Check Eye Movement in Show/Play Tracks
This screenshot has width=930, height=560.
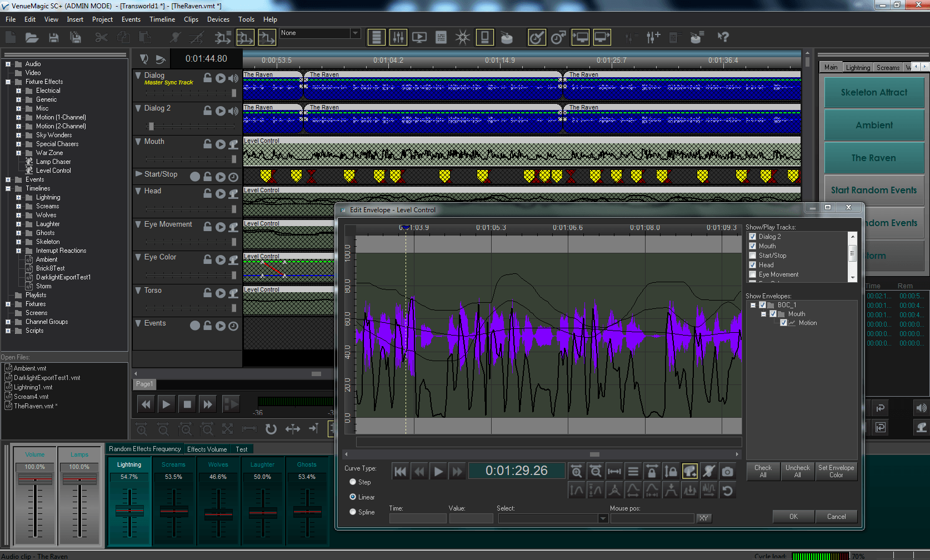click(x=753, y=274)
